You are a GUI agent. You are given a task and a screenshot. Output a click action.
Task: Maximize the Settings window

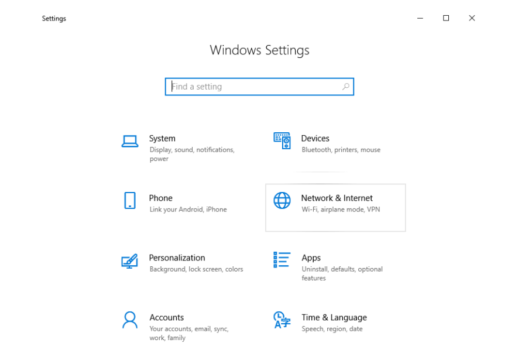(x=446, y=18)
